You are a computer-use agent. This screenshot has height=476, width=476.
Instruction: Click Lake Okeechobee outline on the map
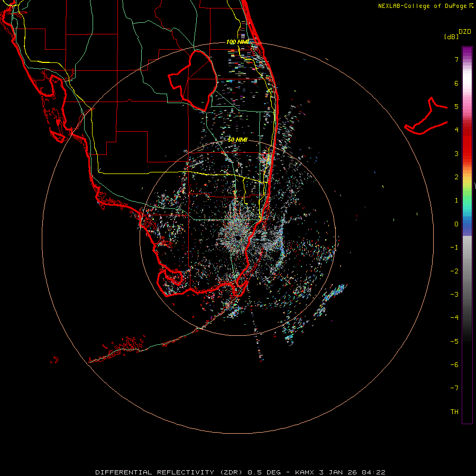click(x=193, y=80)
